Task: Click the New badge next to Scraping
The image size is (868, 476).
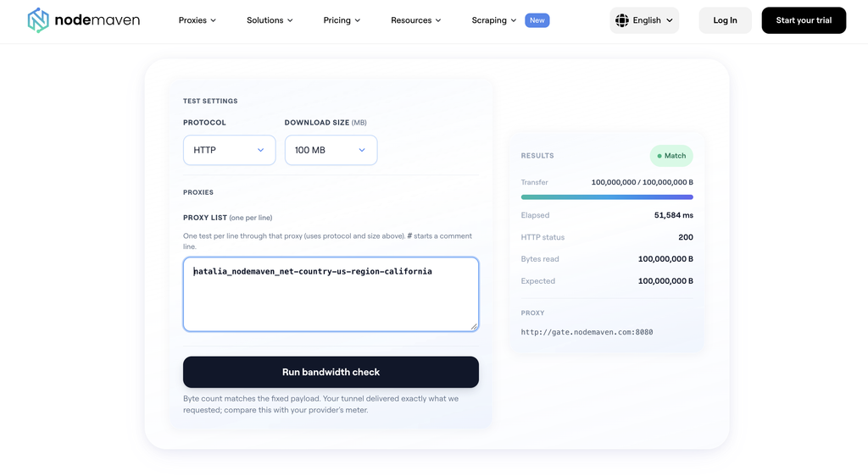Action: [x=537, y=20]
